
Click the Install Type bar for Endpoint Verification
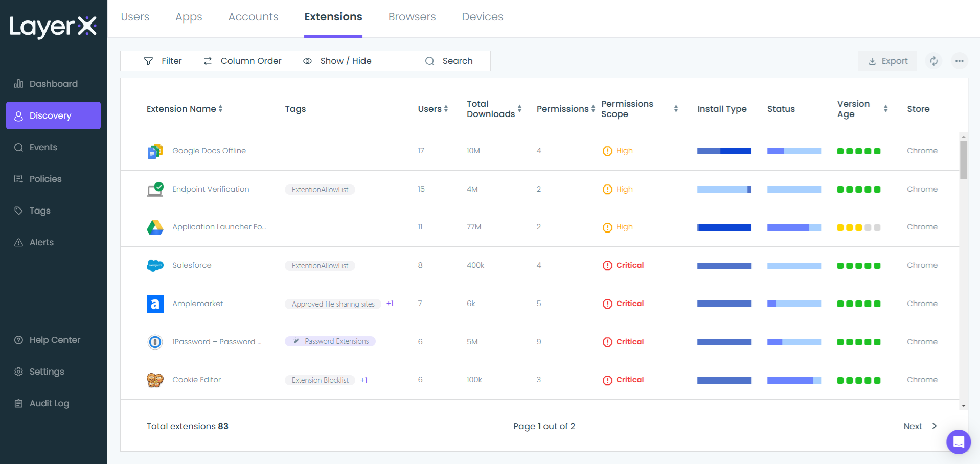pyautogui.click(x=724, y=190)
